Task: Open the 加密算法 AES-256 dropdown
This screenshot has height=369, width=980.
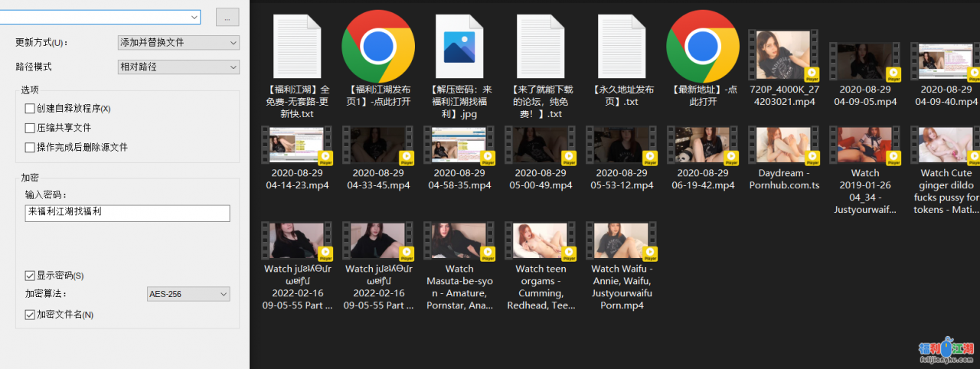Action: (x=188, y=294)
